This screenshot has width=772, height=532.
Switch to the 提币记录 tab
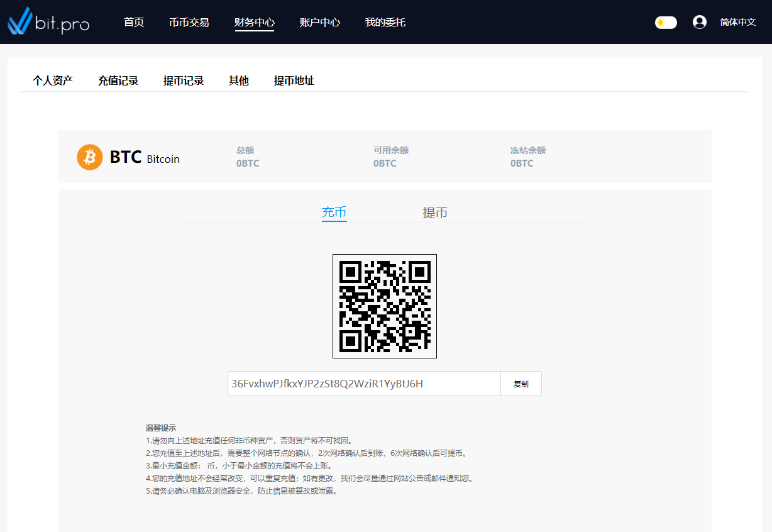184,80
